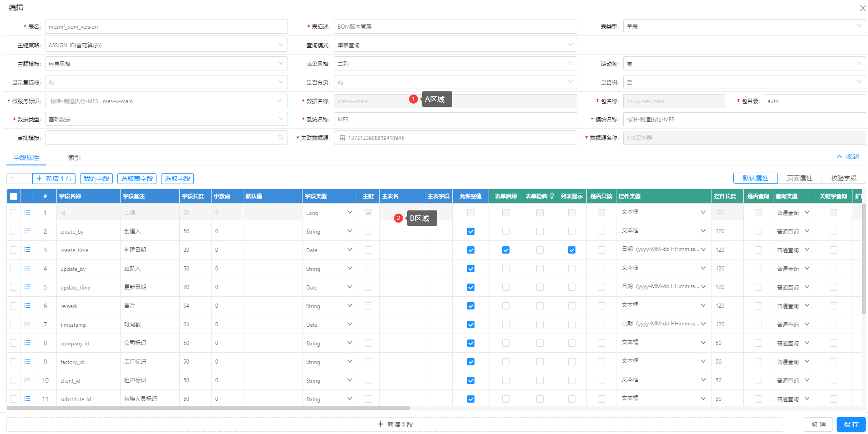Open the 滚动条 dropdown
Screen dimensions: 868x434
point(745,64)
